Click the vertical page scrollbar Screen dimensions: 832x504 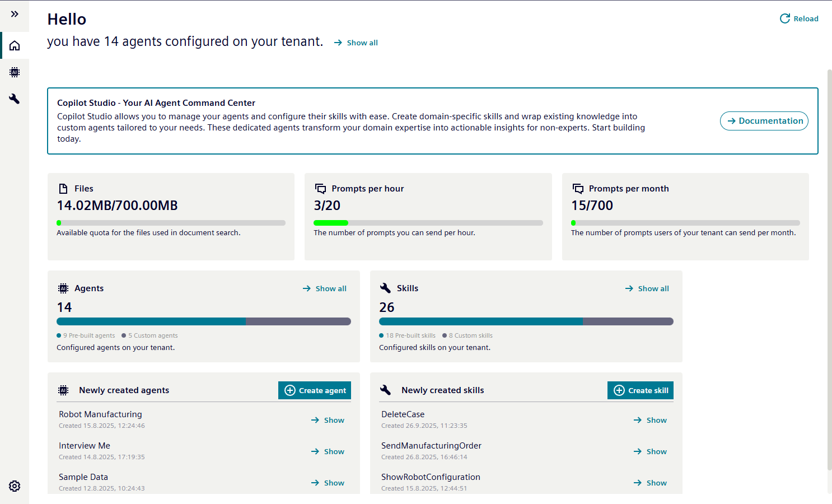click(829, 269)
